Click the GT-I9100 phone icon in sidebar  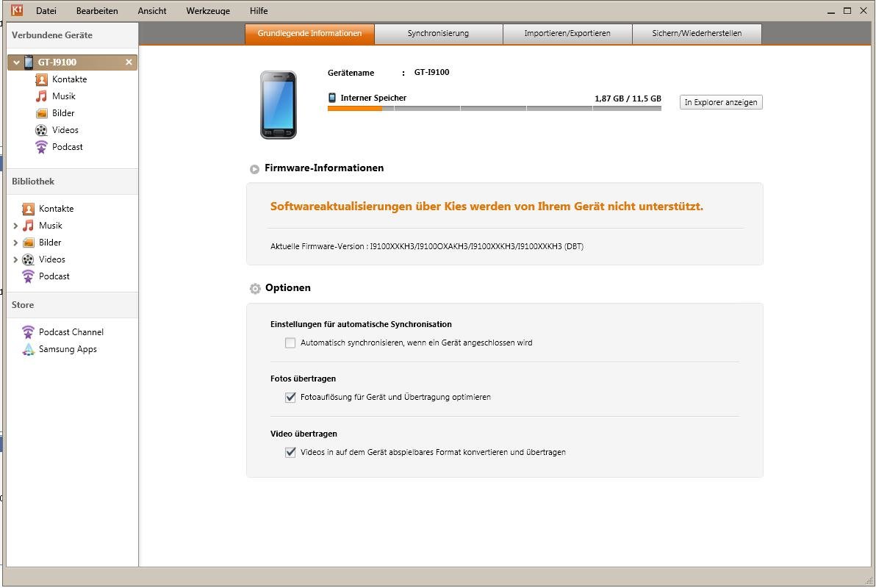point(29,62)
